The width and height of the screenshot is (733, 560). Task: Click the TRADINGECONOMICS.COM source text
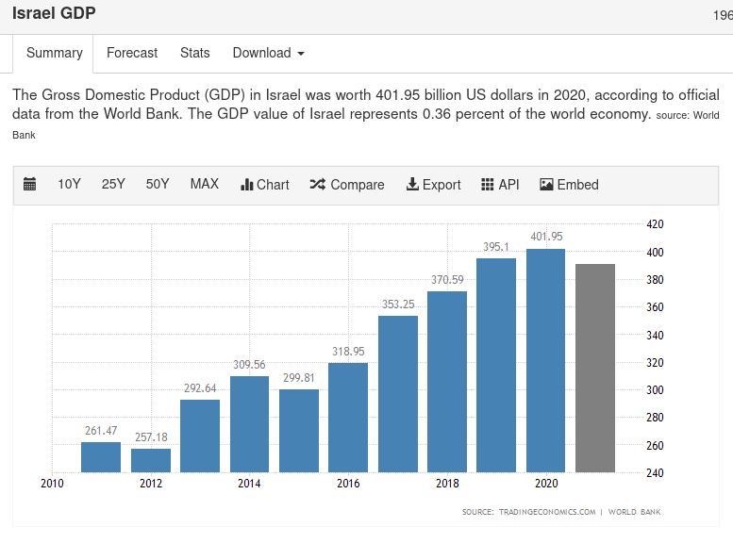click(x=547, y=512)
